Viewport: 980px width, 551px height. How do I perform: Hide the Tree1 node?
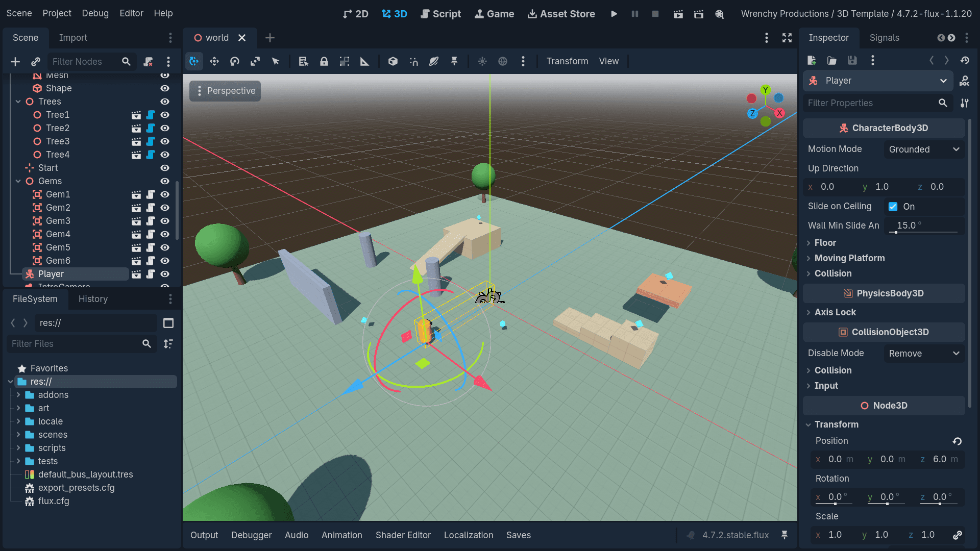tap(165, 115)
